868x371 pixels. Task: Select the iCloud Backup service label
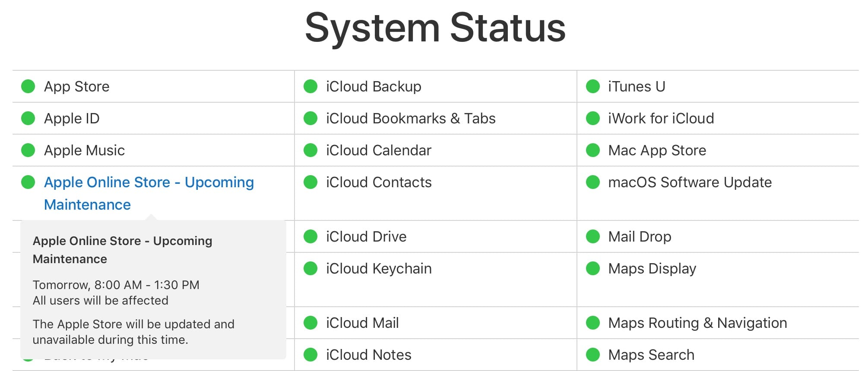374,87
